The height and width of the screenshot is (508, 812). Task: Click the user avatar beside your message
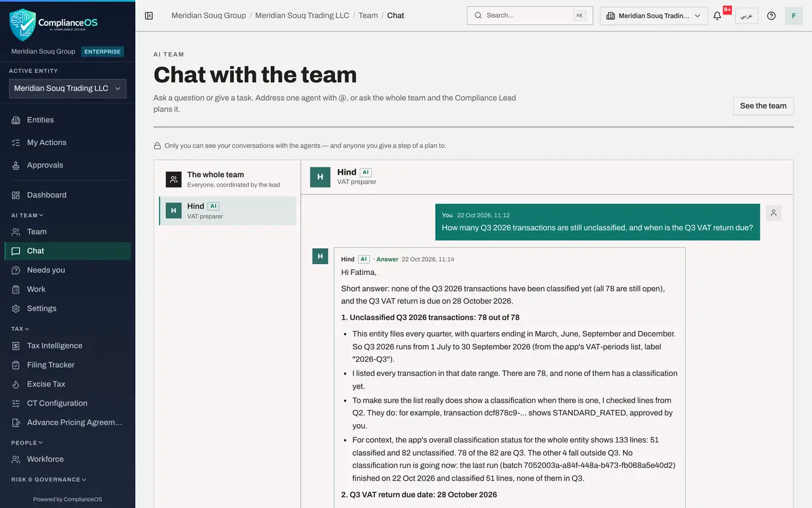point(773,213)
